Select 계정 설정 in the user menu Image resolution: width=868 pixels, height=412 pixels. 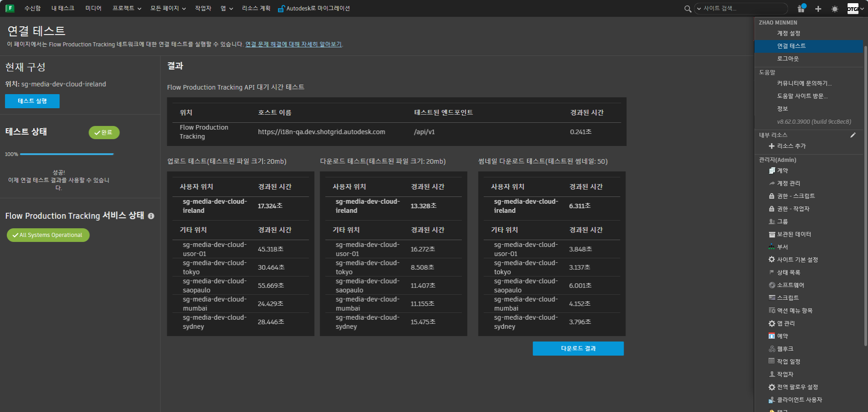(808, 33)
